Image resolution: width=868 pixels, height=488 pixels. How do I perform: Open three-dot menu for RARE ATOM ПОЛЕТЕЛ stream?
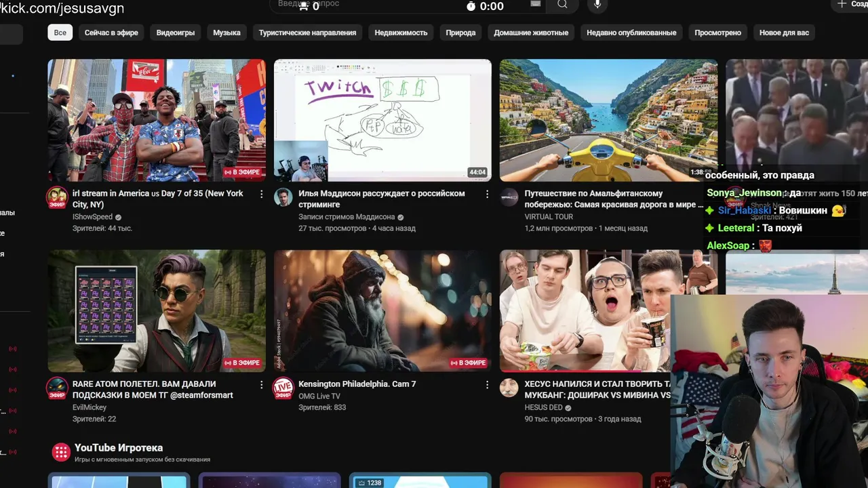(262, 384)
